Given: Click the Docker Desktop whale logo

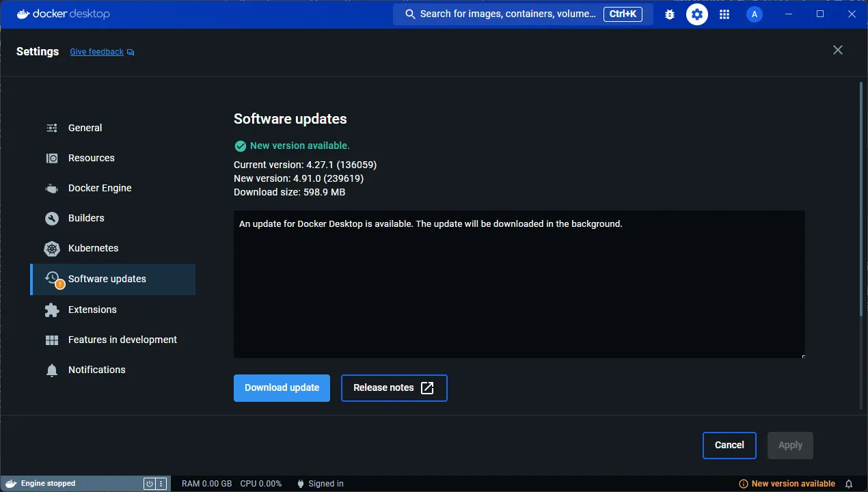Looking at the screenshot, I should (x=23, y=14).
